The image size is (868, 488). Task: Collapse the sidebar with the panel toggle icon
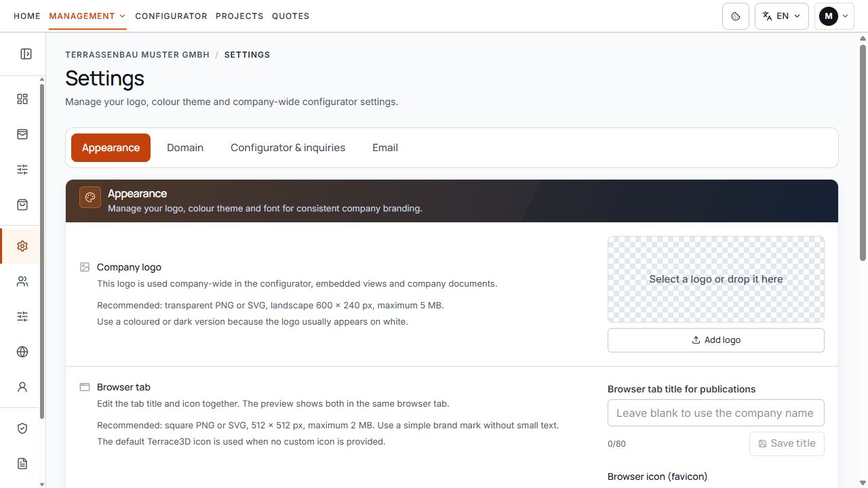coord(26,54)
